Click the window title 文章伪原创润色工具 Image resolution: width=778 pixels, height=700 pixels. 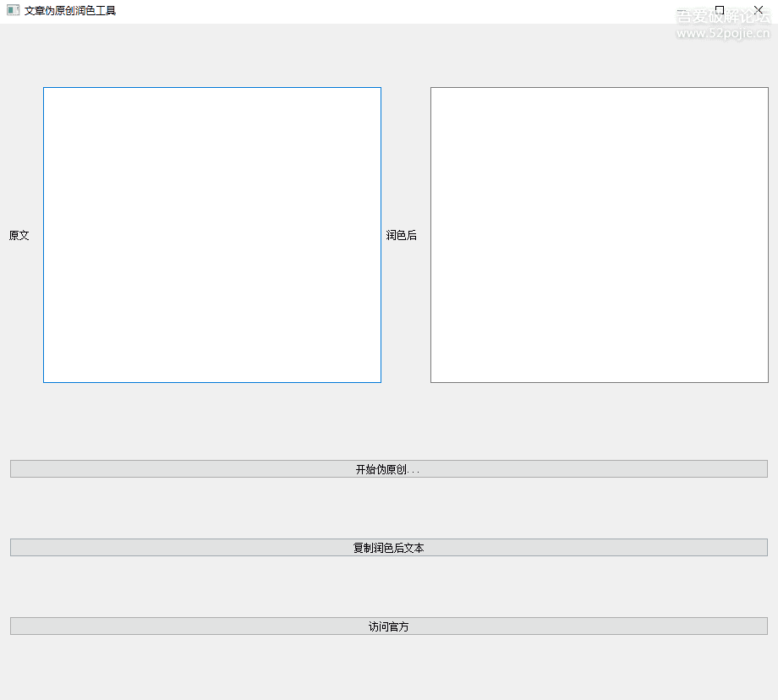click(x=70, y=11)
